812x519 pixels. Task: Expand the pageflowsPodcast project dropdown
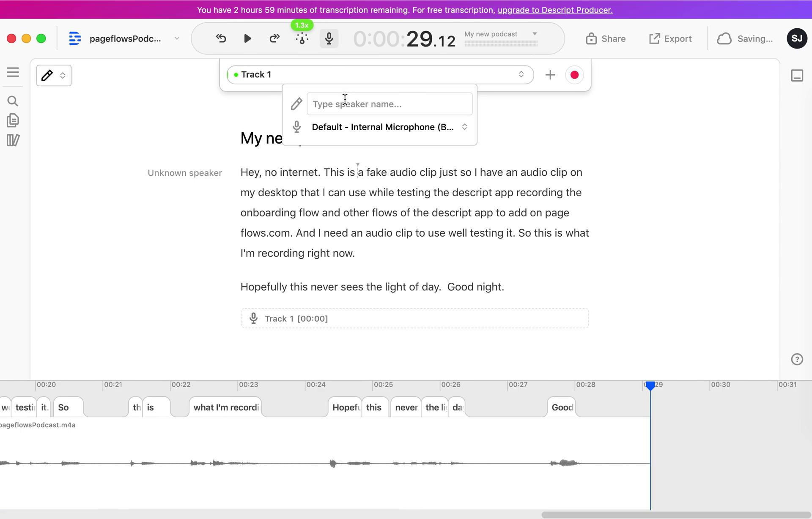(x=177, y=38)
